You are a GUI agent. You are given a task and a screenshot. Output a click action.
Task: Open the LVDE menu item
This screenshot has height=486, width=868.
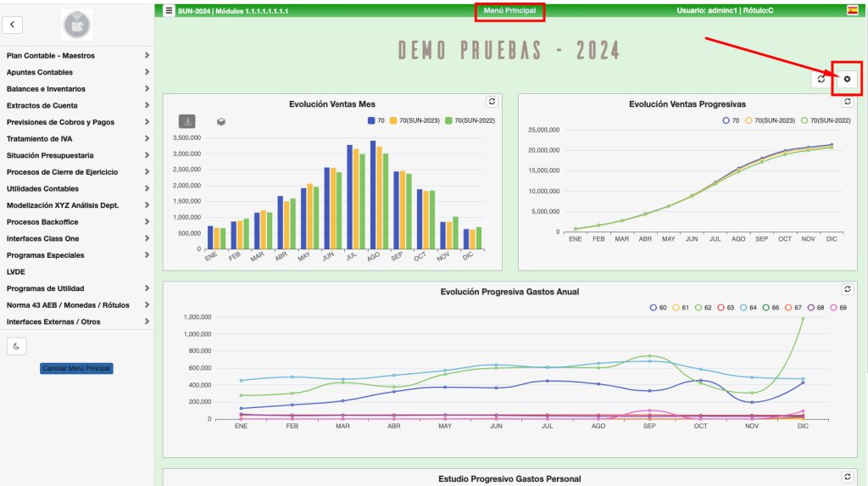[16, 272]
